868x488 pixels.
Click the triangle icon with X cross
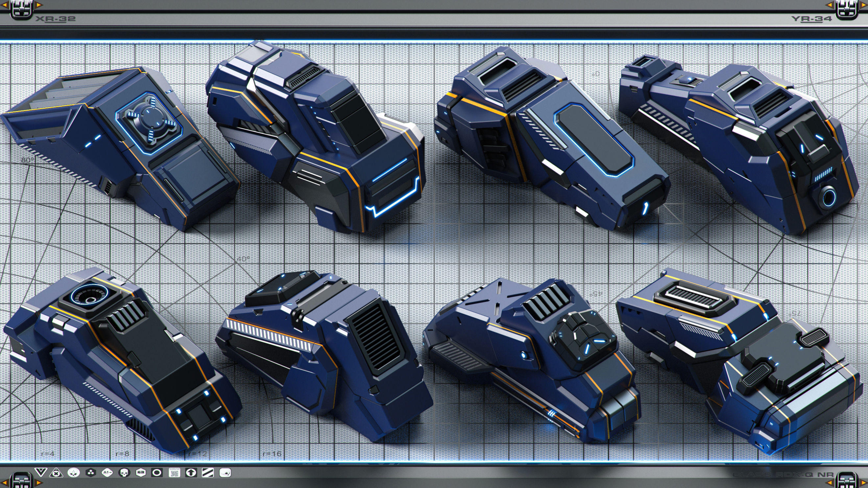pyautogui.click(x=56, y=473)
